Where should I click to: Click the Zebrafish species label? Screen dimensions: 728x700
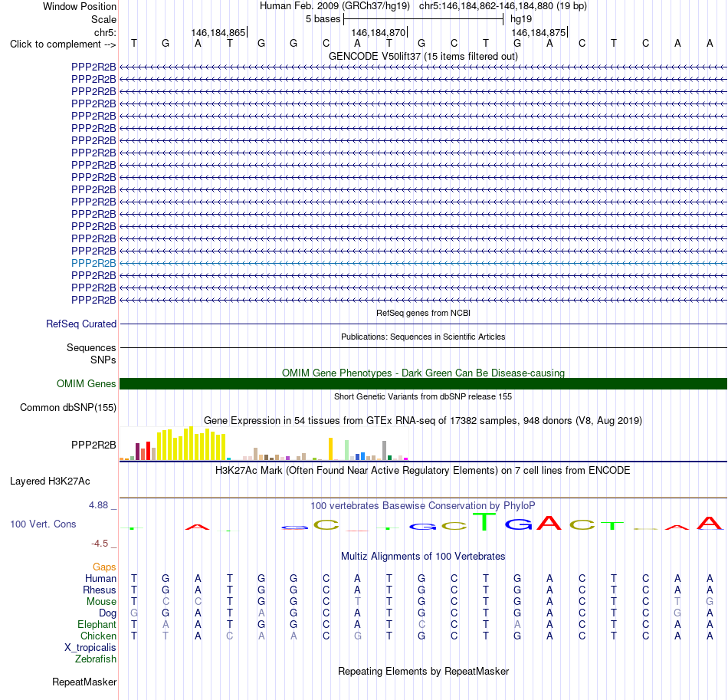coord(96,659)
